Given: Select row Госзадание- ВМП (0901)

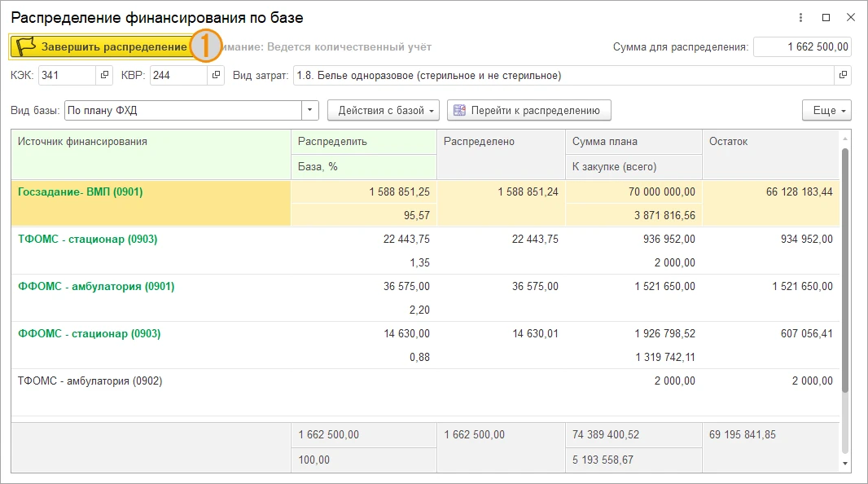Looking at the screenshot, I should pyautogui.click(x=425, y=203).
